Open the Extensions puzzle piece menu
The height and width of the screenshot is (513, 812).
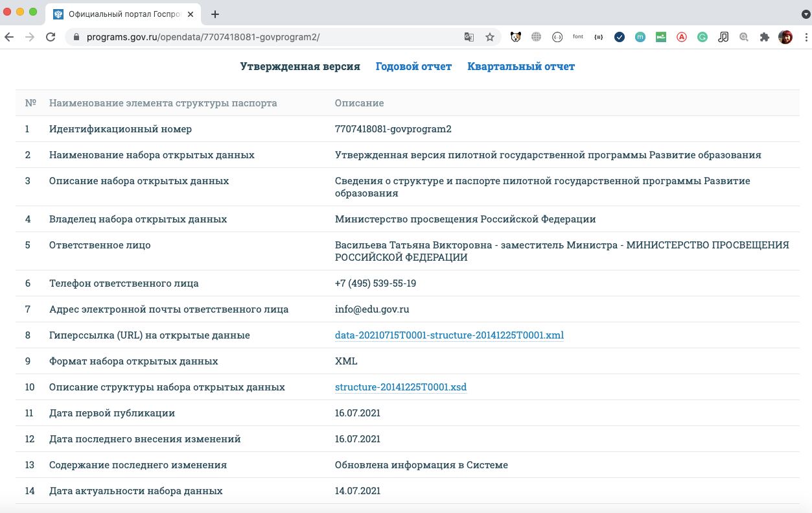click(765, 37)
